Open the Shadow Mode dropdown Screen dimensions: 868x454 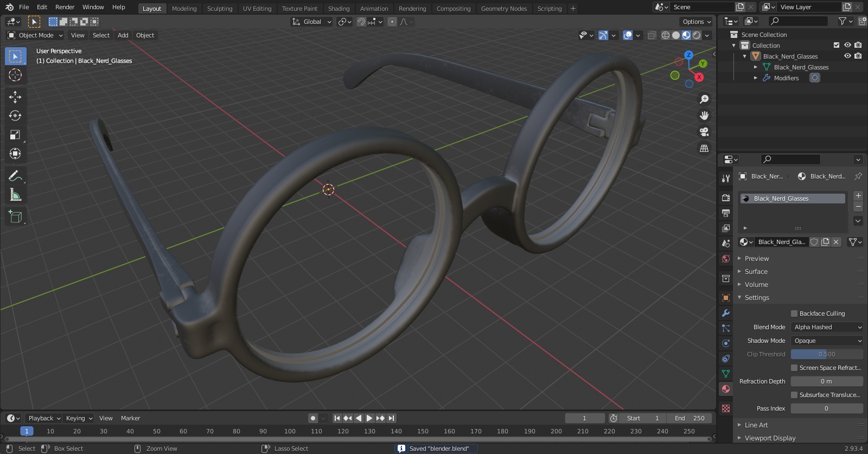click(827, 341)
